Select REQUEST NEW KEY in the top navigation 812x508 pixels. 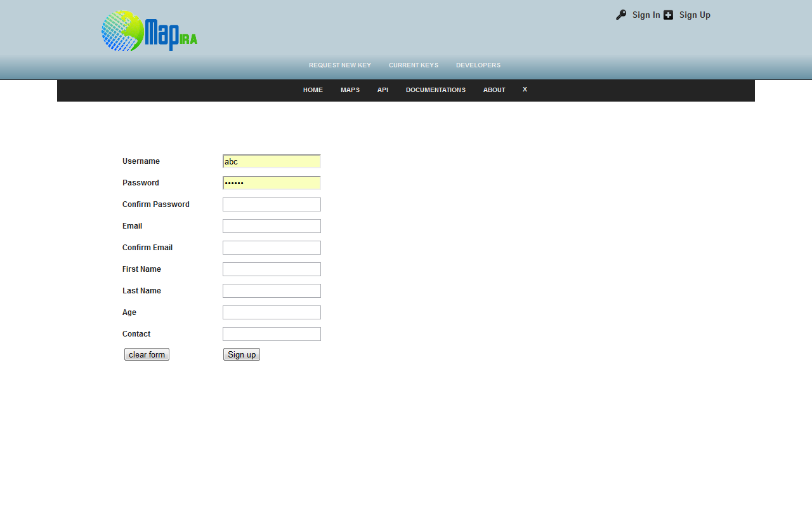pyautogui.click(x=340, y=65)
